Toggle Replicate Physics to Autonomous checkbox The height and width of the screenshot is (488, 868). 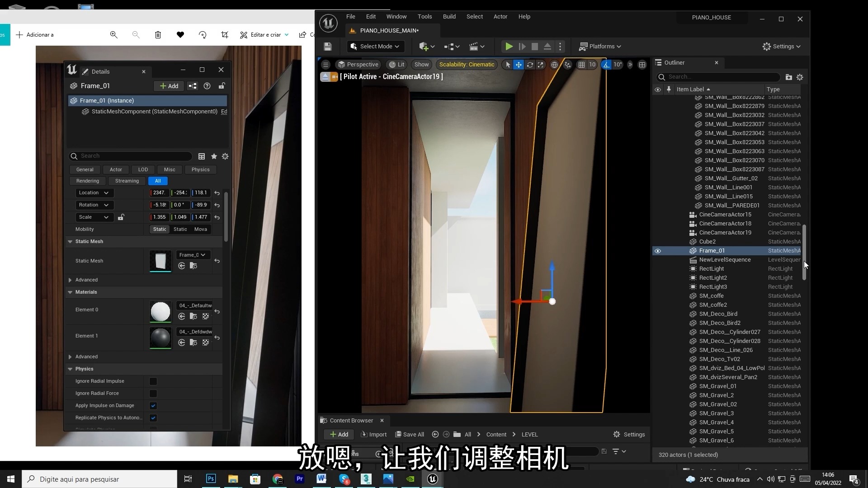point(154,418)
